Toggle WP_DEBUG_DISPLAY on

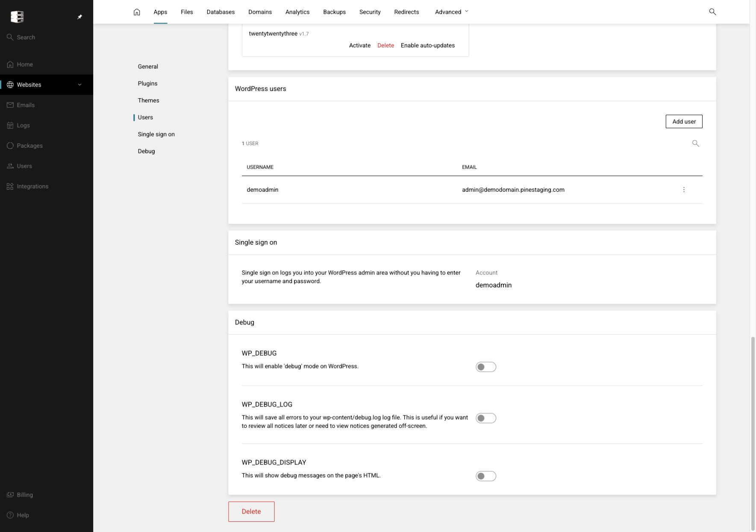485,476
